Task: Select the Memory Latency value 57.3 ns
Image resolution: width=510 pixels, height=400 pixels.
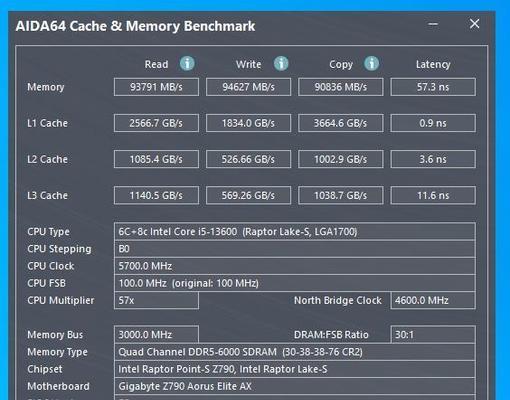Action: pyautogui.click(x=433, y=87)
